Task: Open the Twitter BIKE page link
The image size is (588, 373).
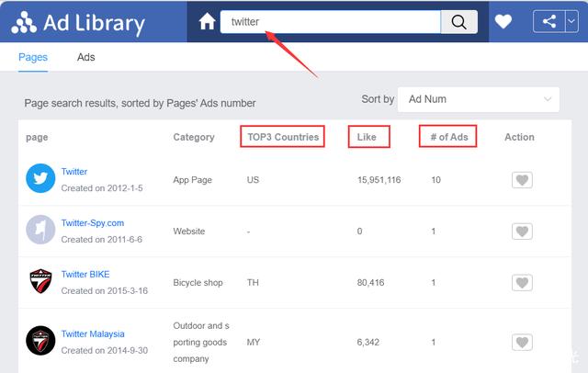Action: (x=85, y=275)
